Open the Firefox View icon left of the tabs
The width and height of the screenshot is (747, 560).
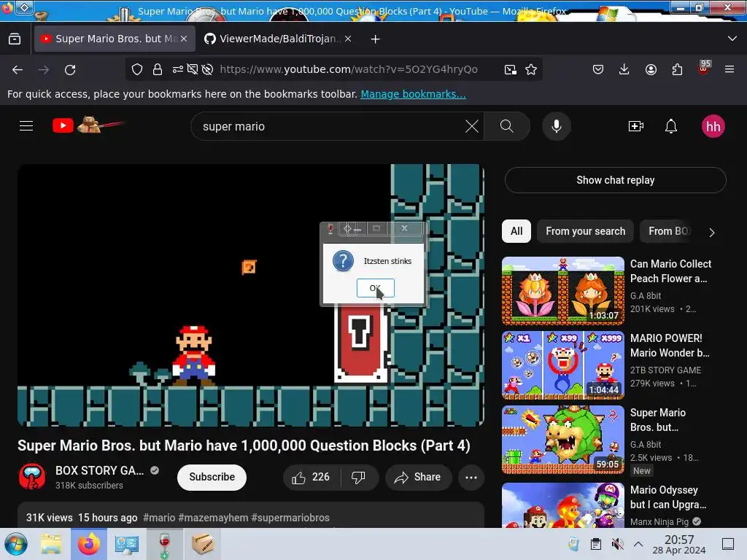point(15,39)
